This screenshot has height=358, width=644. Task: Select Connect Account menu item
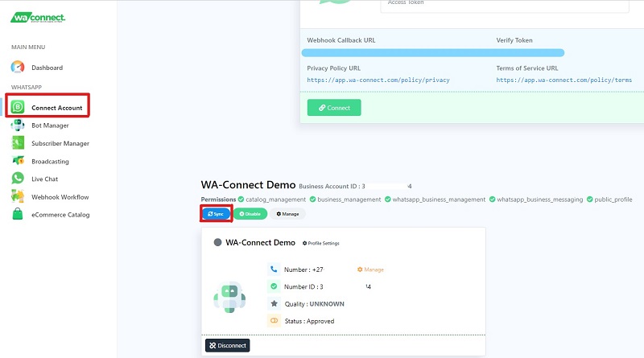coord(56,108)
